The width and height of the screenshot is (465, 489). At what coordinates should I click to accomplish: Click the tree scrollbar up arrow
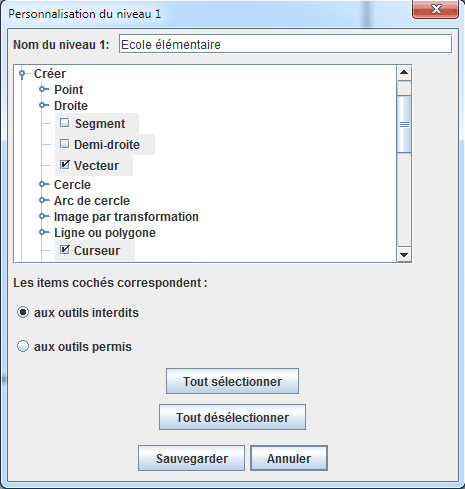click(404, 73)
